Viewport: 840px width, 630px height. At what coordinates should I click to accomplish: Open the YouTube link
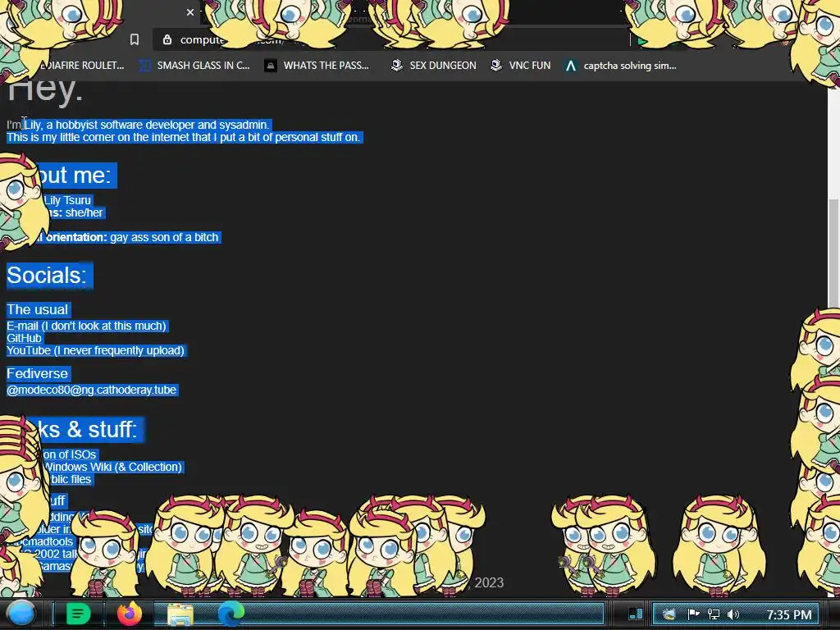tap(95, 350)
